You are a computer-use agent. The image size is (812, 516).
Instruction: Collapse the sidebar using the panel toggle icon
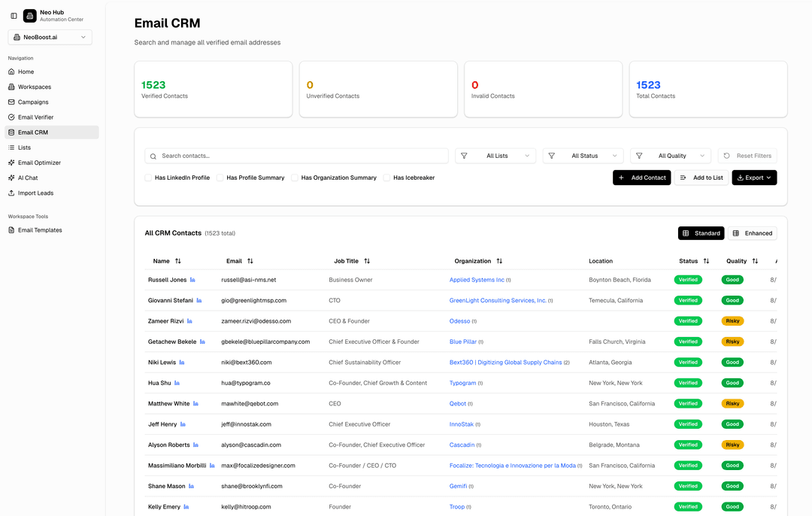(x=12, y=15)
